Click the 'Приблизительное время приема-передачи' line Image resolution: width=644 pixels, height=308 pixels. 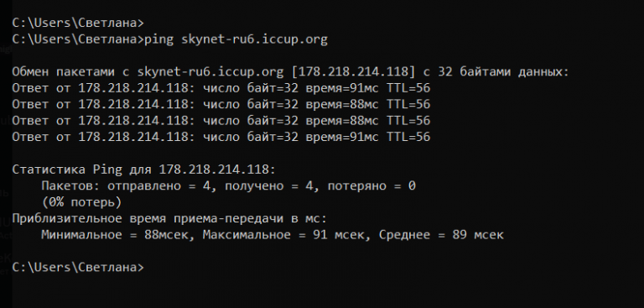(148, 218)
